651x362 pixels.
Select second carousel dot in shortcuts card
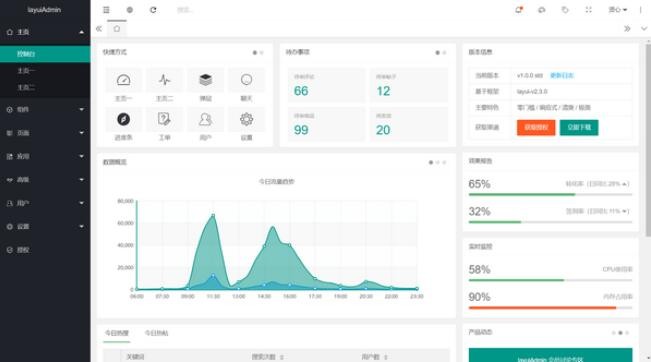click(262, 53)
